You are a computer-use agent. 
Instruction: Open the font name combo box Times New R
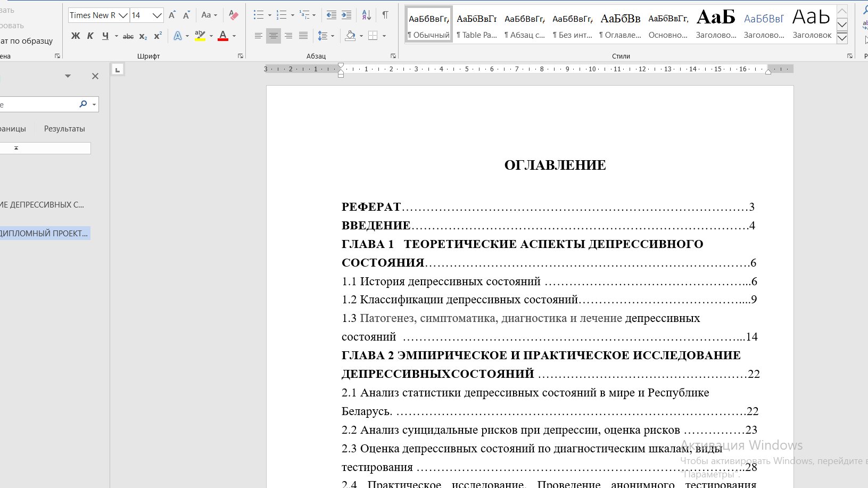[x=99, y=15]
